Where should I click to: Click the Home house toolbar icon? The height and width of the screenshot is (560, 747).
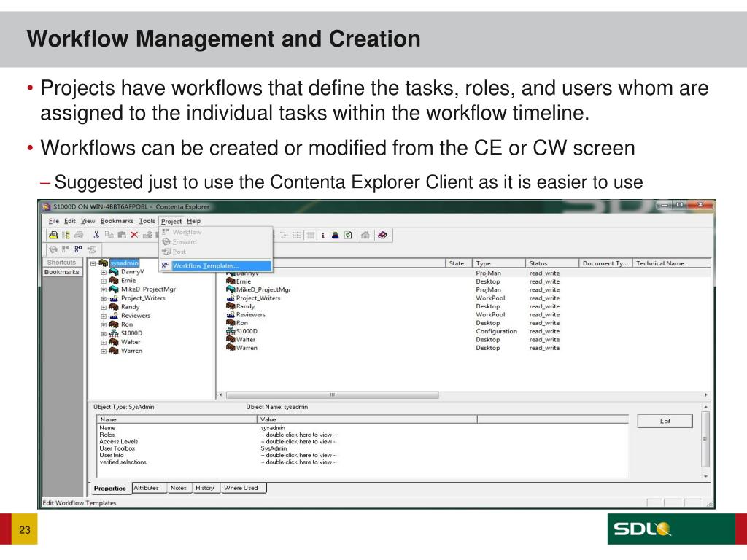[x=365, y=236]
